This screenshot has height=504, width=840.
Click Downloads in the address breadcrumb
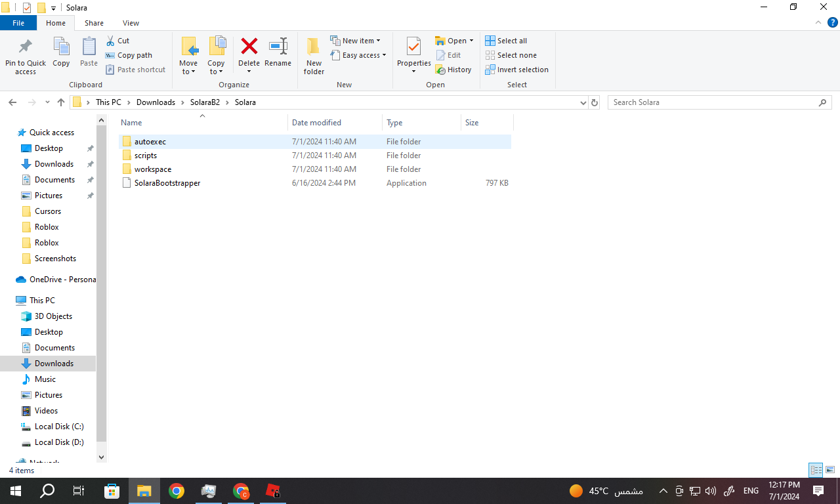[x=156, y=102]
